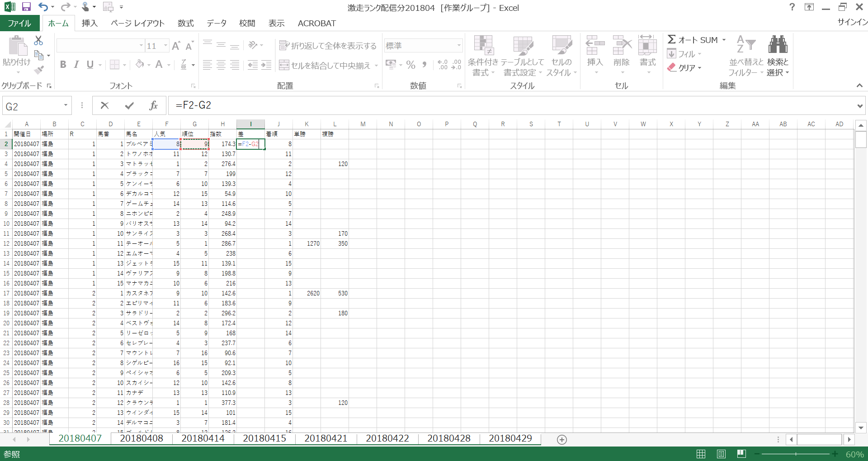The width and height of the screenshot is (868, 461).
Task: Toggle italic formatting
Action: (x=76, y=65)
